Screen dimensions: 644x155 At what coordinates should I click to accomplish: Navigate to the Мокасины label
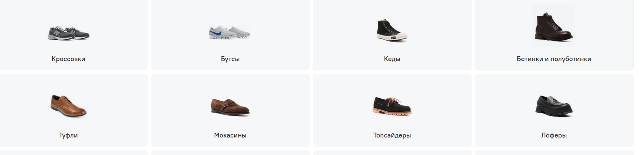pos(230,135)
